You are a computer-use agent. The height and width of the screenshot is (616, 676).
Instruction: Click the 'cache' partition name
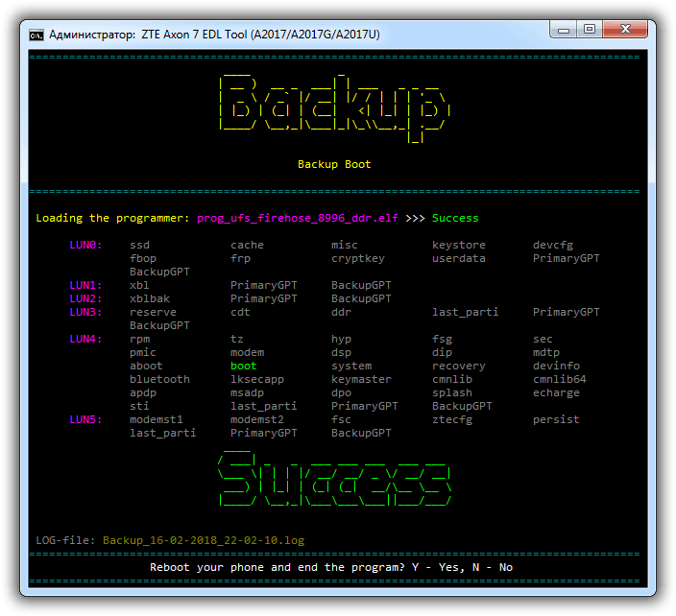[x=247, y=245]
